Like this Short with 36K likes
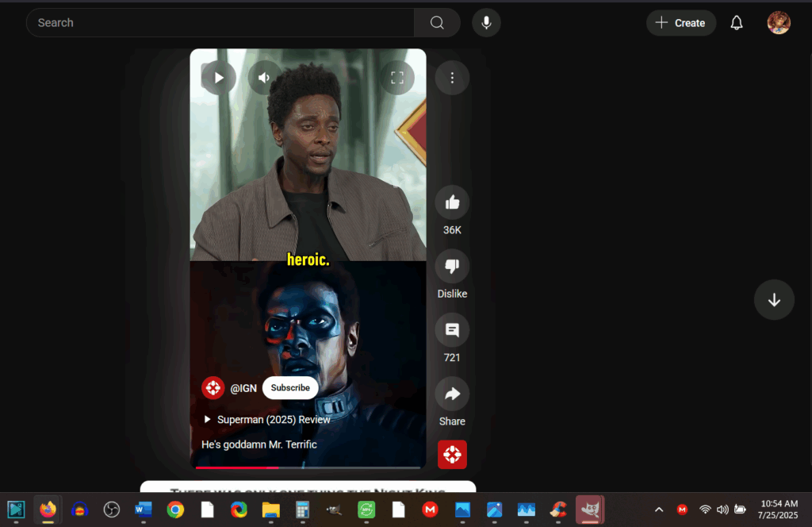 (x=452, y=202)
